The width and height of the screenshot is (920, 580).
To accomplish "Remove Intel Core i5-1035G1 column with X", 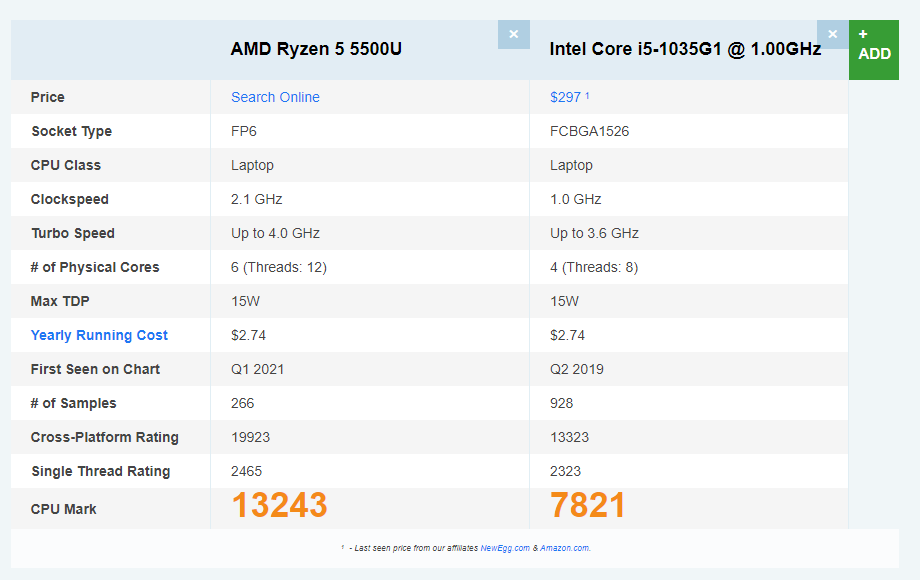I will point(832,34).
